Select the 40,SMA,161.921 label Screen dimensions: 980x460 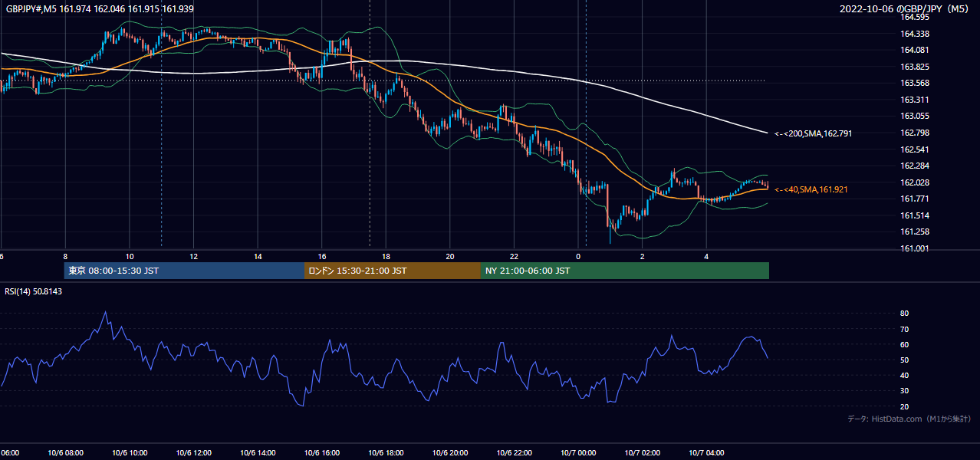(811, 189)
